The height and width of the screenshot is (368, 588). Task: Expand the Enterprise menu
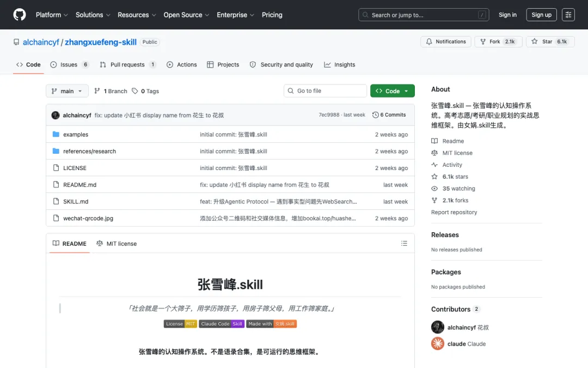tap(235, 15)
